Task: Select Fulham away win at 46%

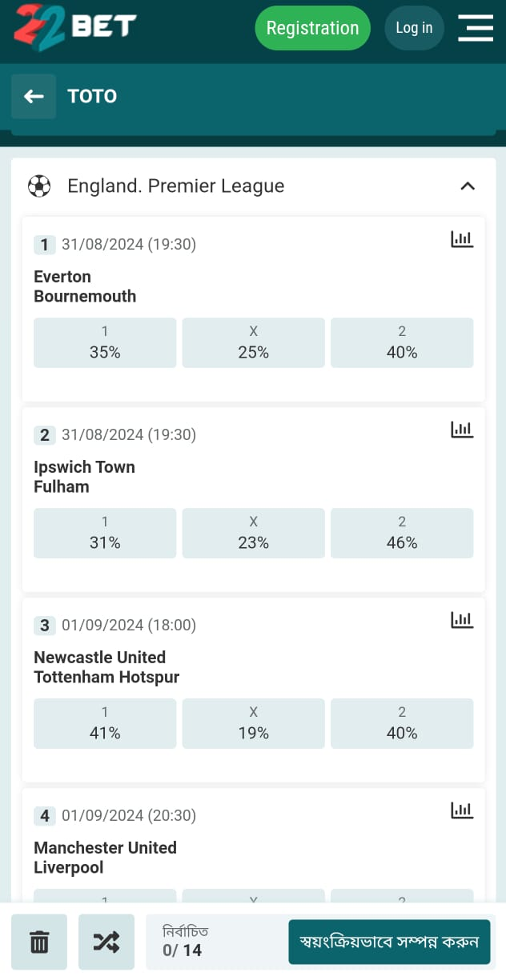Action: pos(402,533)
